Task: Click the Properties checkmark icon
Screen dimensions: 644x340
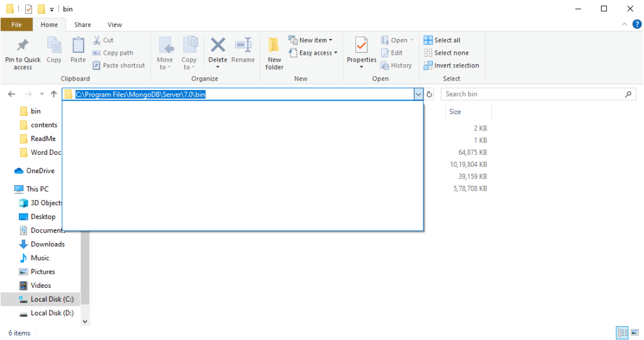Action: click(x=362, y=45)
